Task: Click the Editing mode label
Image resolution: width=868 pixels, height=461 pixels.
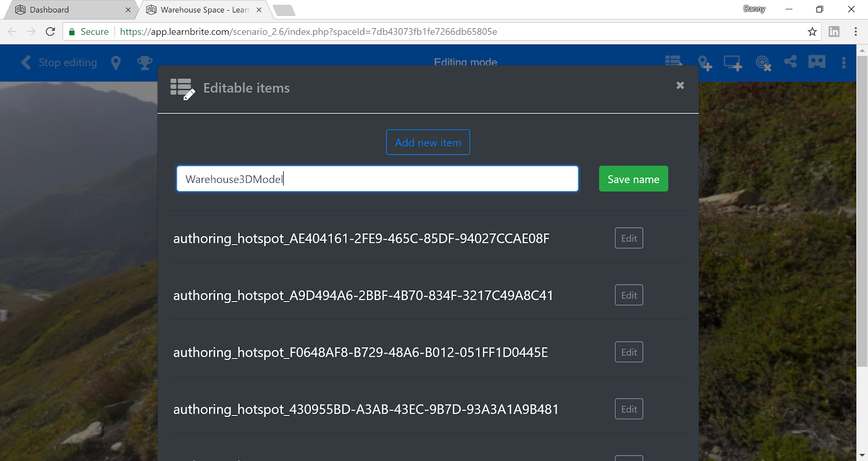Action: tap(465, 62)
